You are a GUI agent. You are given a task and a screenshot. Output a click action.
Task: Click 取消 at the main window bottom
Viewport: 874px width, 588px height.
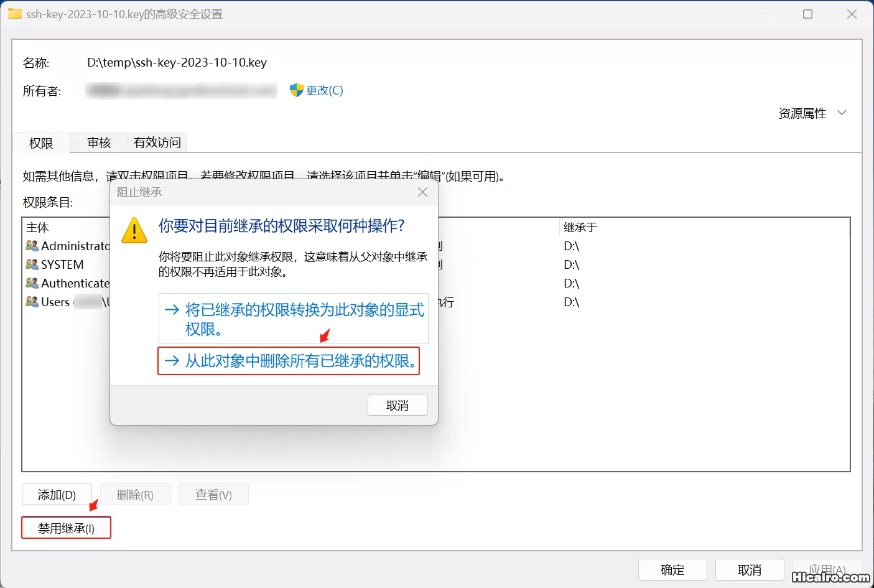750,569
